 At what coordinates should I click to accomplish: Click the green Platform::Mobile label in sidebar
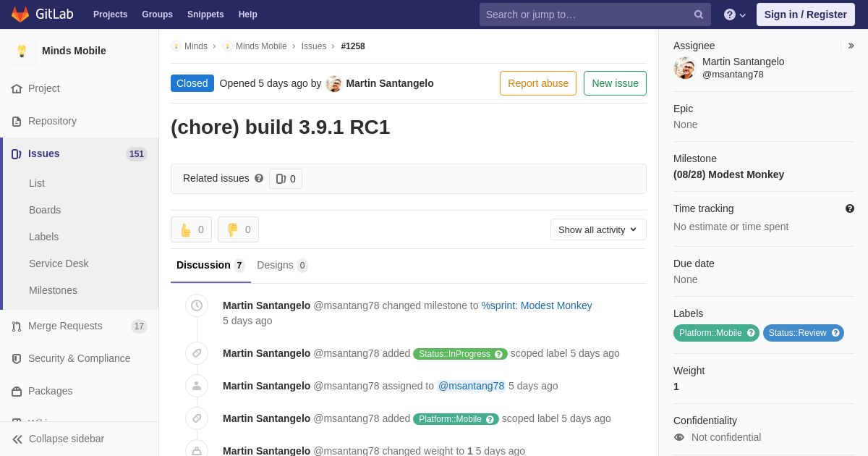point(710,333)
